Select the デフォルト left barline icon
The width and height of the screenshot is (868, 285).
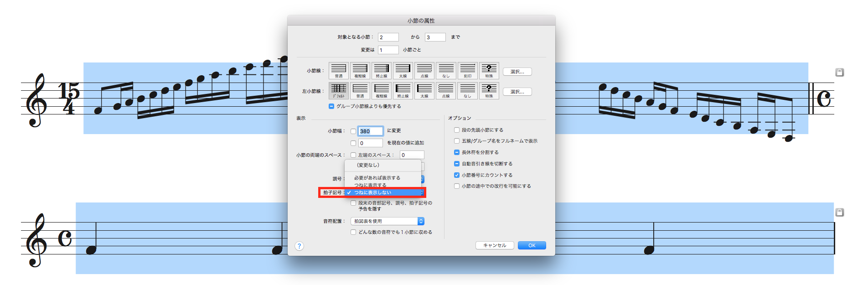point(338,90)
